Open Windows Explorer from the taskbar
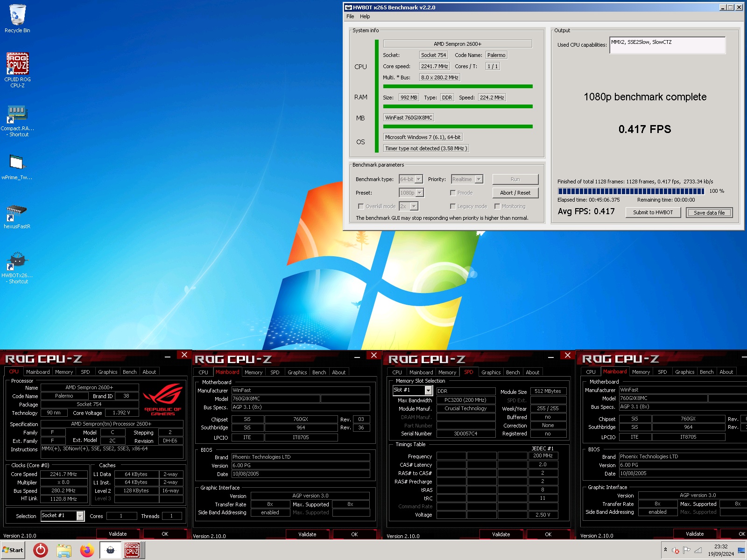The image size is (747, 560). point(64,551)
